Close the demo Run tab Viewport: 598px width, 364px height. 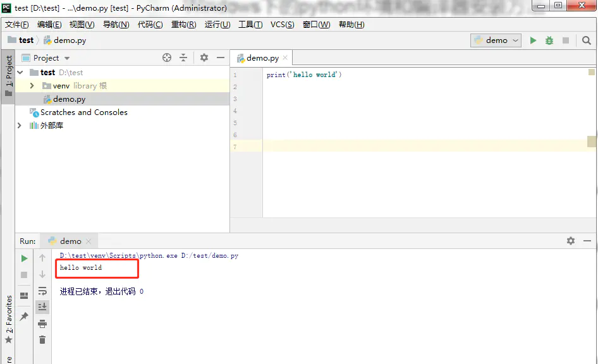pyautogui.click(x=88, y=241)
